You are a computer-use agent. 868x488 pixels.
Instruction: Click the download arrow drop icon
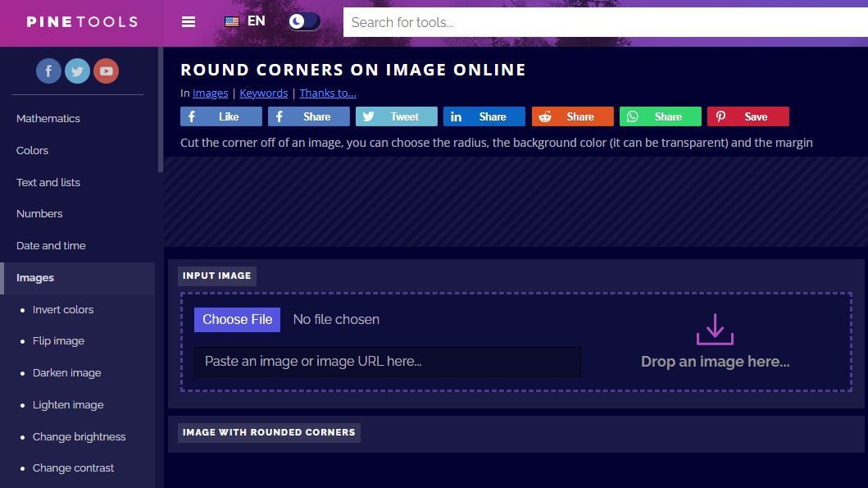pyautogui.click(x=715, y=329)
